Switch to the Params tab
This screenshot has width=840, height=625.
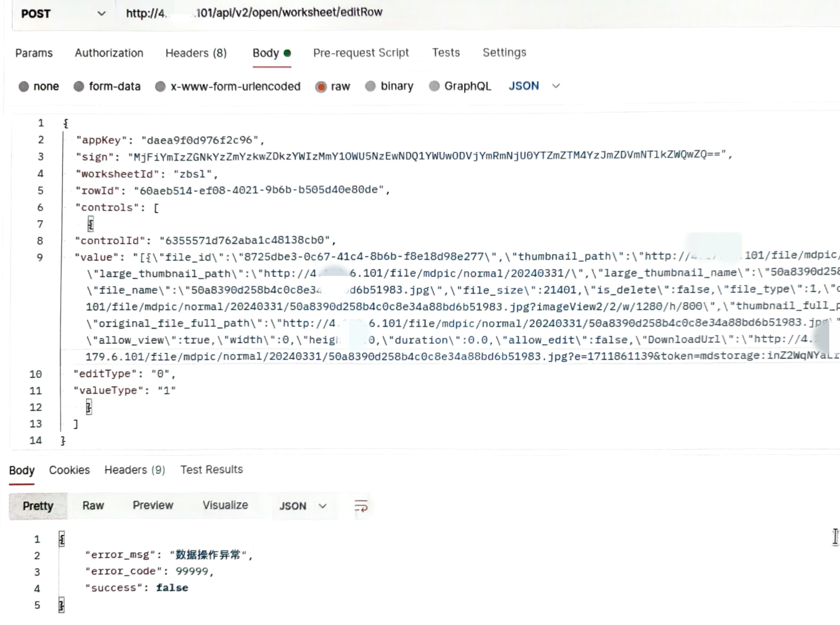[x=34, y=53]
